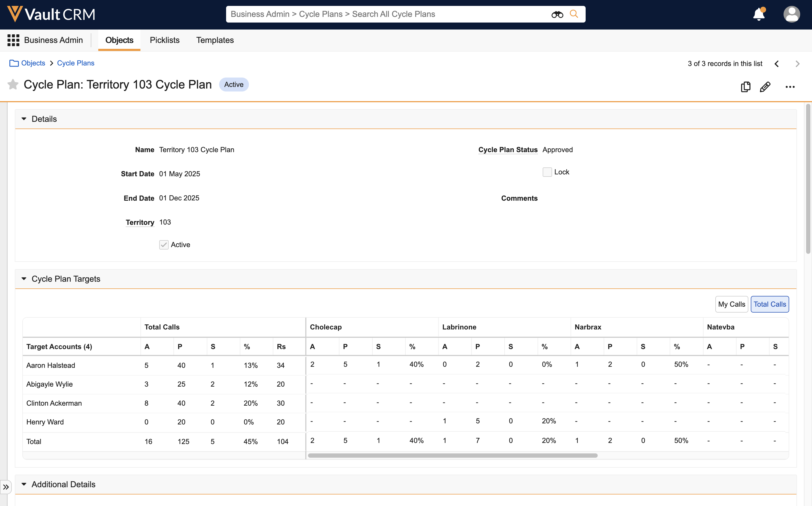Open the user profile avatar menu
The width and height of the screenshot is (812, 506).
click(x=791, y=14)
